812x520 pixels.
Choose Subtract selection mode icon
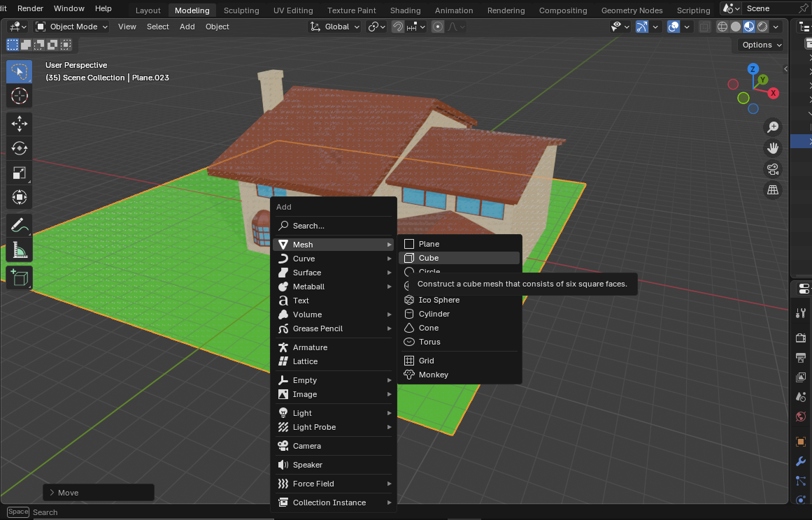click(39, 45)
